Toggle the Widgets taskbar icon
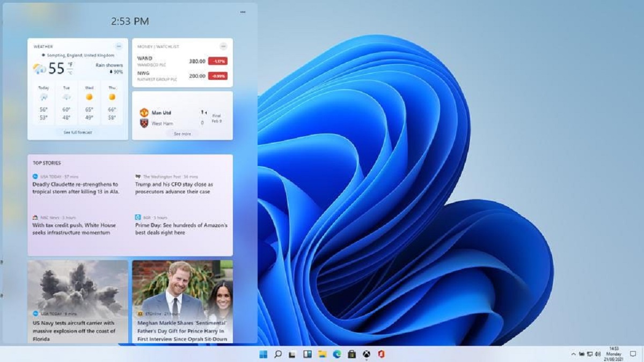644x362 pixels. [x=308, y=354]
